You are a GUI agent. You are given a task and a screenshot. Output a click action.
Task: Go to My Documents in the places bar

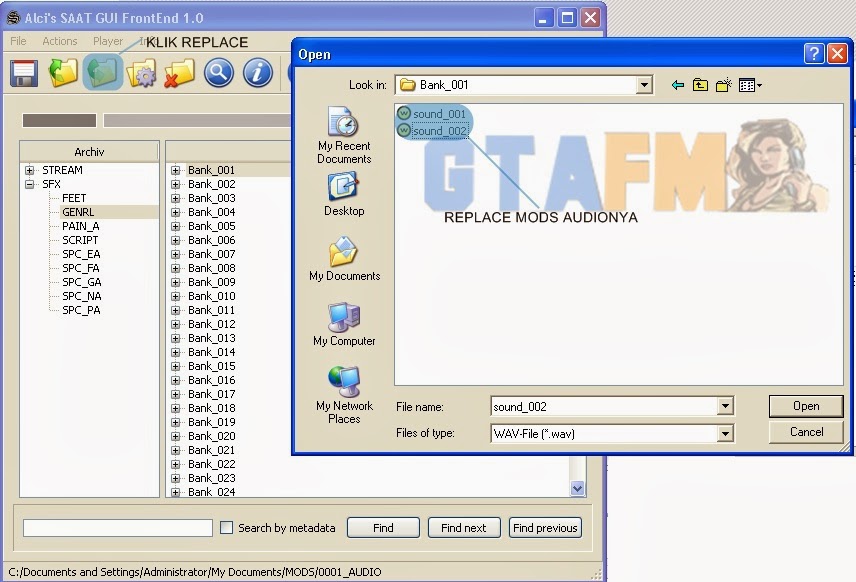pyautogui.click(x=344, y=259)
